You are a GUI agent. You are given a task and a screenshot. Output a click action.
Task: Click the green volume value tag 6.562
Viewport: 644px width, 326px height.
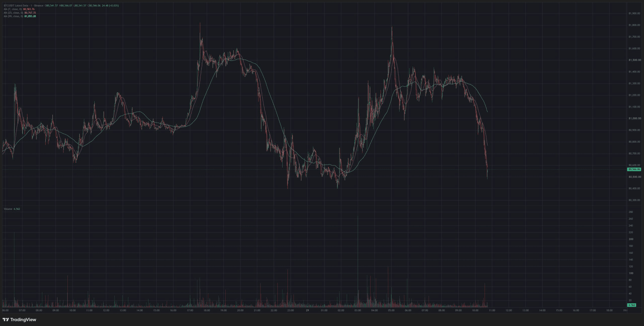point(632,305)
